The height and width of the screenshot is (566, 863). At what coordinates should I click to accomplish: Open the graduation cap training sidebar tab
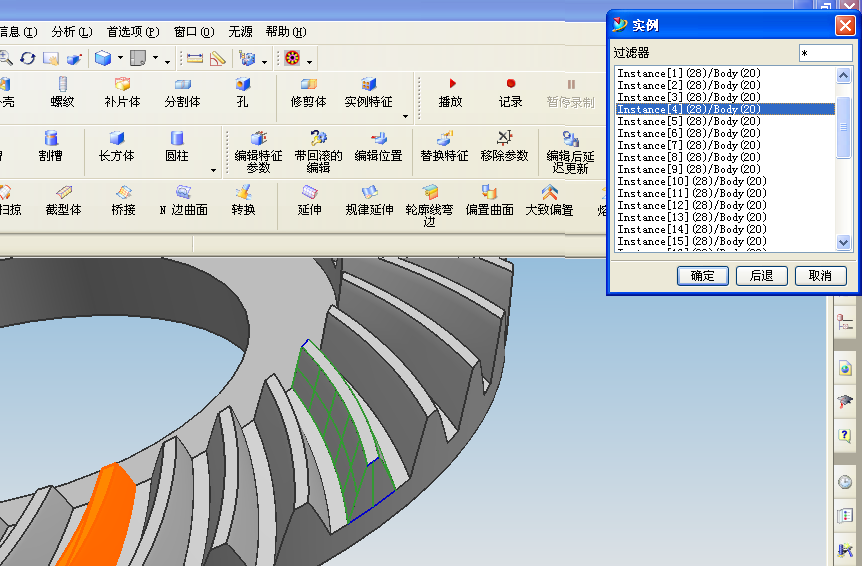click(x=845, y=401)
